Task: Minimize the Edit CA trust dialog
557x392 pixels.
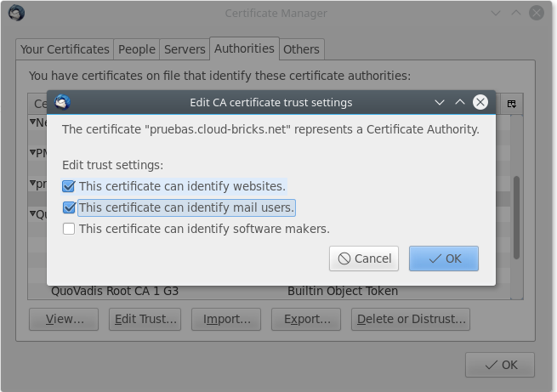Action: (x=440, y=103)
